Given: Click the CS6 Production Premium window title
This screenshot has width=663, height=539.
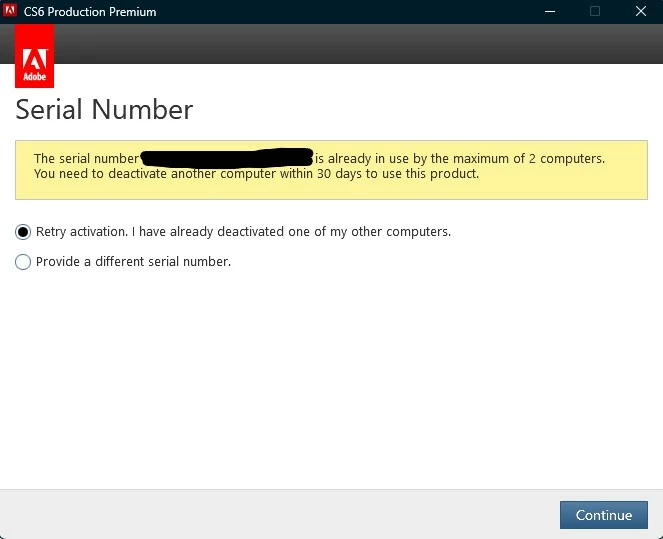Looking at the screenshot, I should tap(90, 12).
